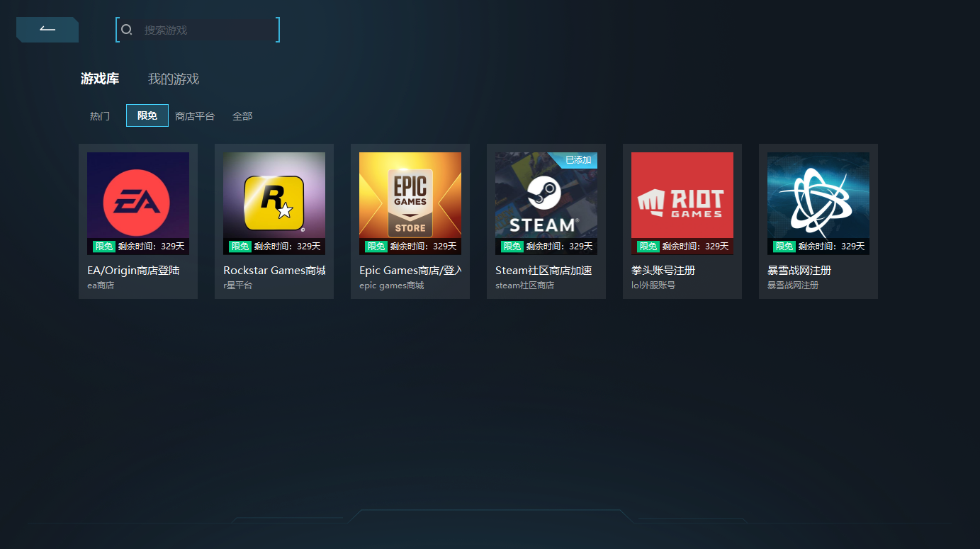Focus the 搜索游戏 search field
980x549 pixels.
(198, 30)
